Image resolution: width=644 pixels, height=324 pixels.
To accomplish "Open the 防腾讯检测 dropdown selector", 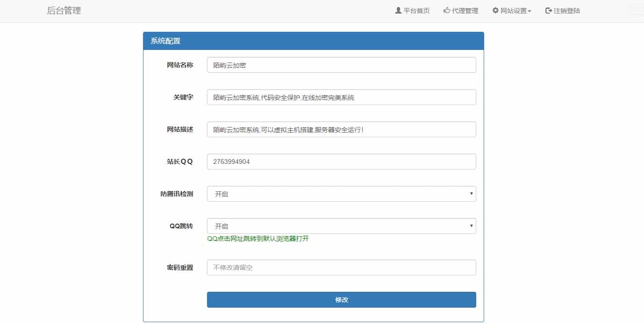I will 341,193.
